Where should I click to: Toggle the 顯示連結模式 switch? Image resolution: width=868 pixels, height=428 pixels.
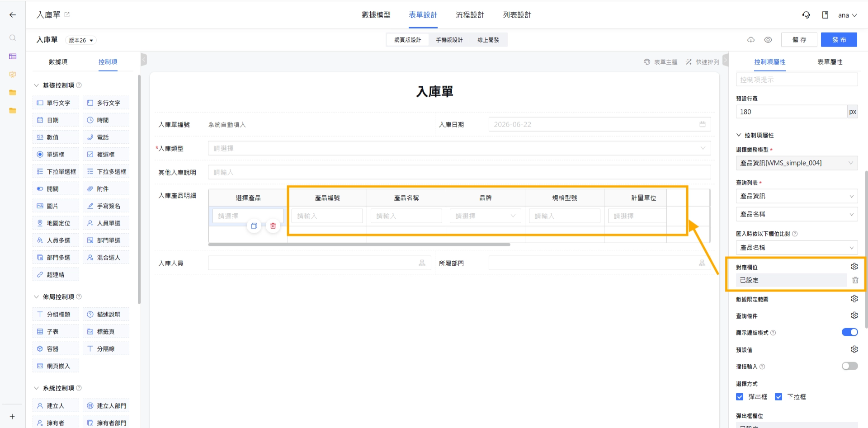(849, 332)
